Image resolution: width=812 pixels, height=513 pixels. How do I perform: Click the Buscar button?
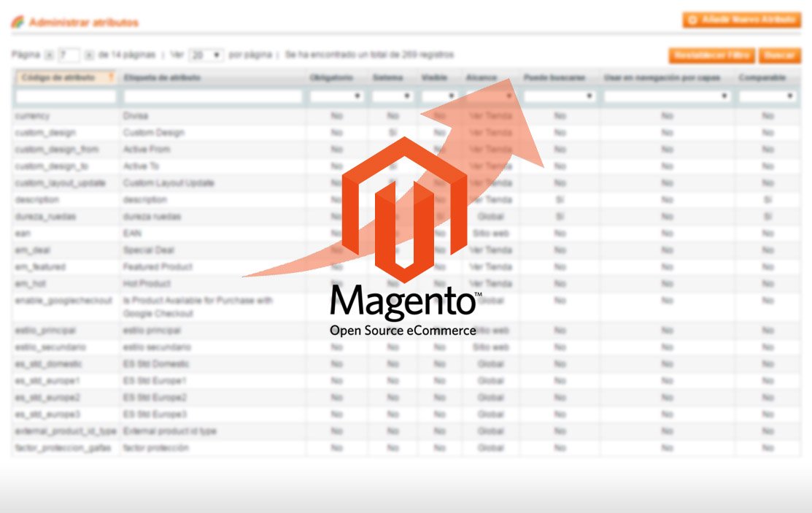pos(779,55)
